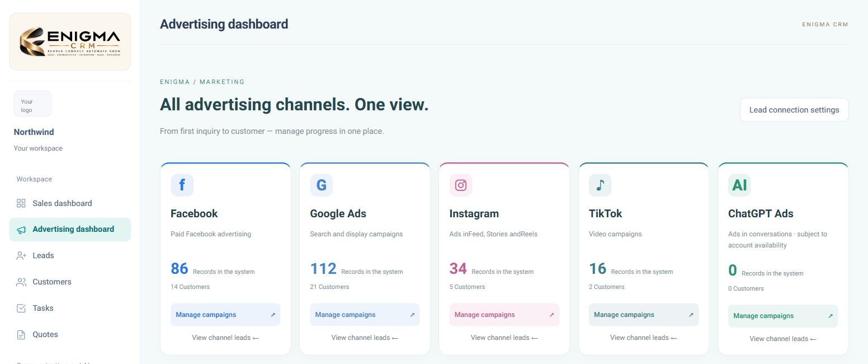Open Quotes from sidebar

(70, 334)
